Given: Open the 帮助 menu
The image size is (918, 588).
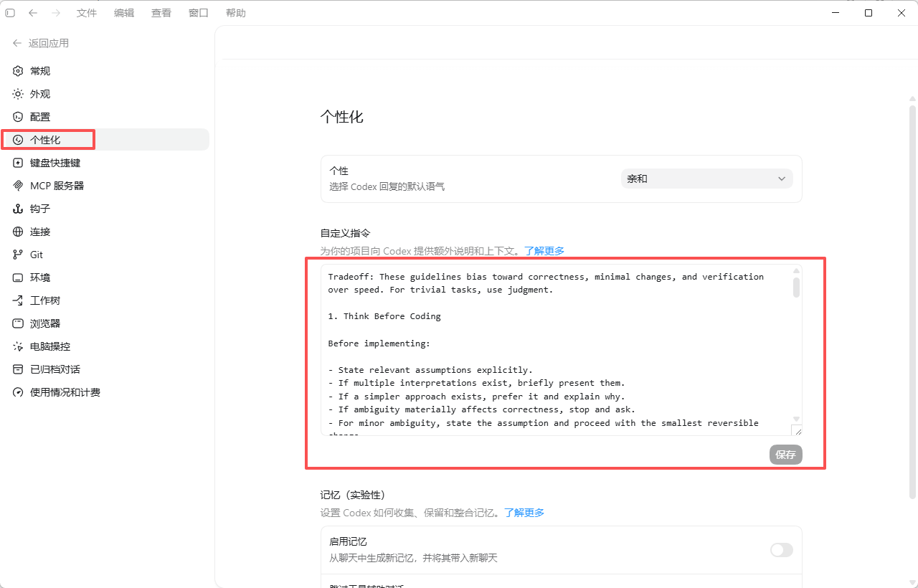Looking at the screenshot, I should pos(236,13).
